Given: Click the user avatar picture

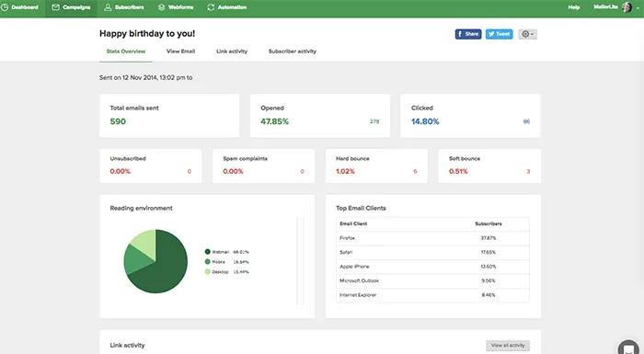Looking at the screenshot, I should [627, 7].
